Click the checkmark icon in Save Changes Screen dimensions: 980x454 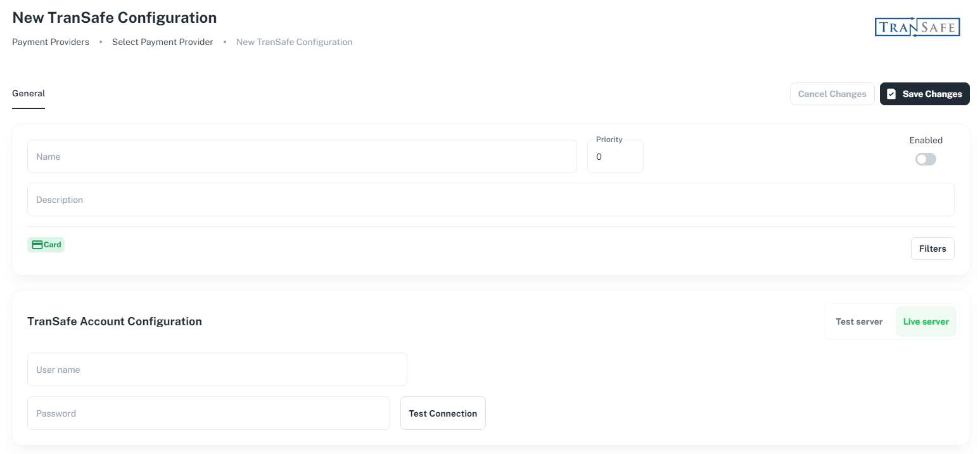click(891, 94)
